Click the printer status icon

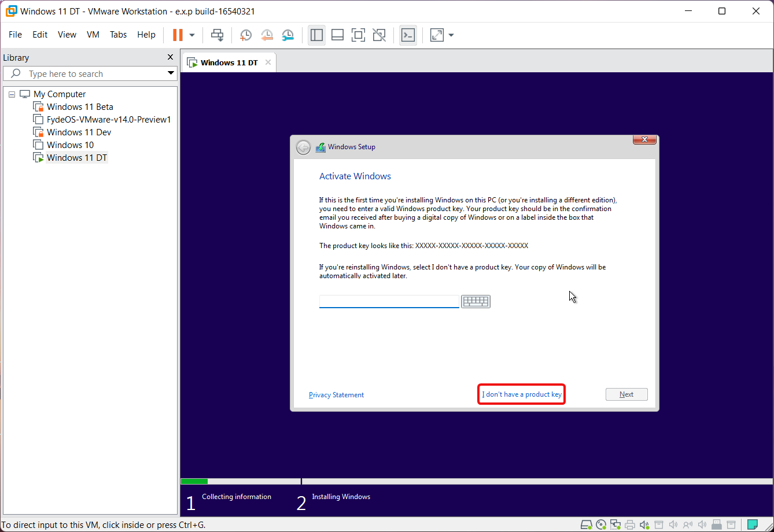point(630,525)
